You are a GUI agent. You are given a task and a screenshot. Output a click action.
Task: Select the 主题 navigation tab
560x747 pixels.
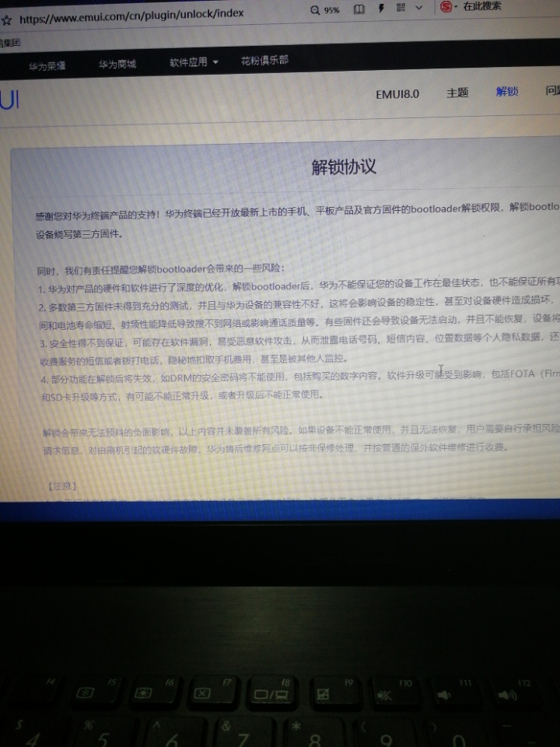point(457,93)
